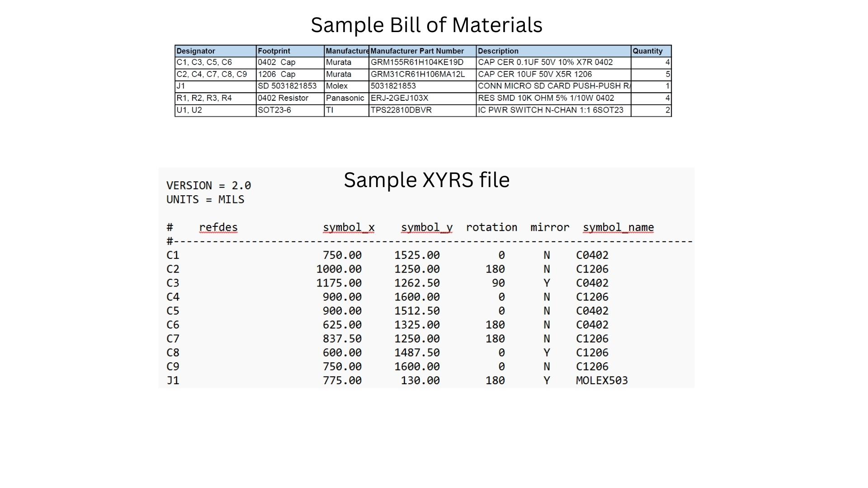Select the Murata manufacturer cell for C1

(337, 62)
